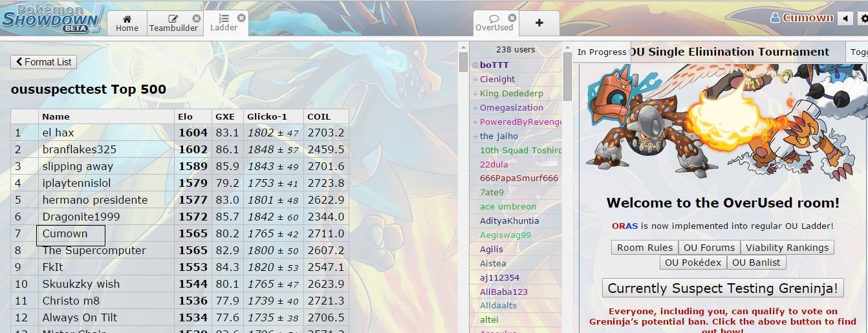Viewport: 868px width, 333px height.
Task: Select ladder player hermano presidente
Action: click(x=95, y=200)
